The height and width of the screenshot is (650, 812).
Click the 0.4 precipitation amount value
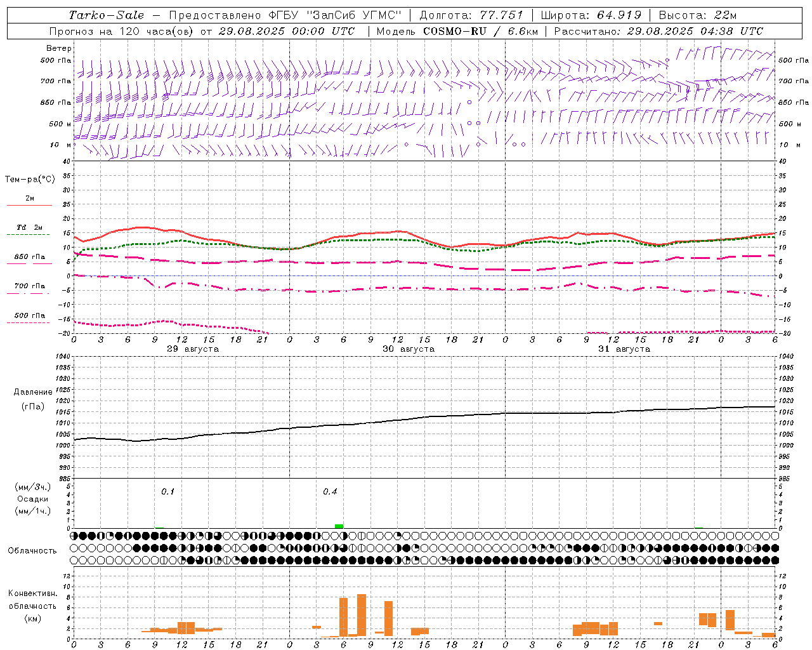point(330,492)
